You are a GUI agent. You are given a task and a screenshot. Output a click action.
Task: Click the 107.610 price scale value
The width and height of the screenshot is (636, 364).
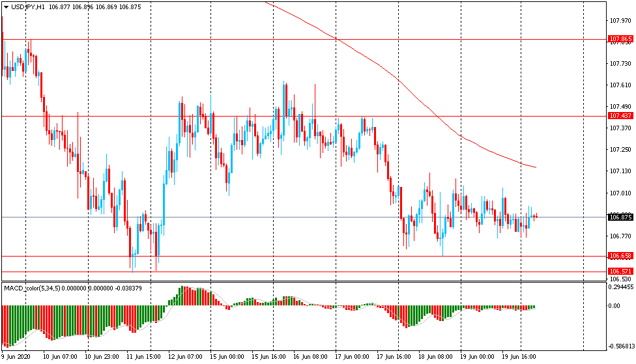(x=619, y=85)
